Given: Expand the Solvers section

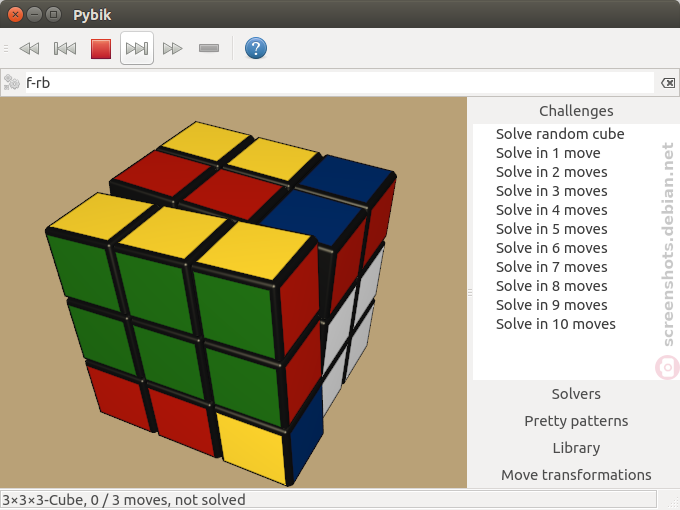Looking at the screenshot, I should 576,394.
